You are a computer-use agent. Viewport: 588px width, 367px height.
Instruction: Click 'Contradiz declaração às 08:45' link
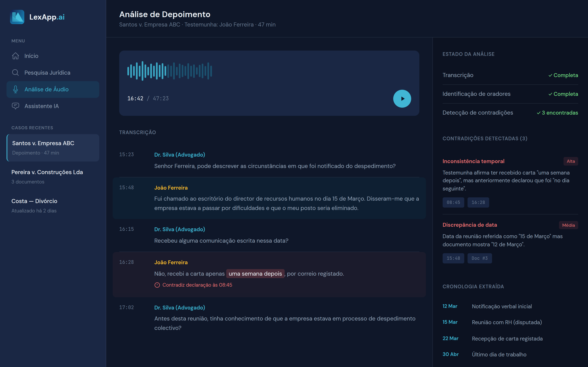click(x=197, y=285)
